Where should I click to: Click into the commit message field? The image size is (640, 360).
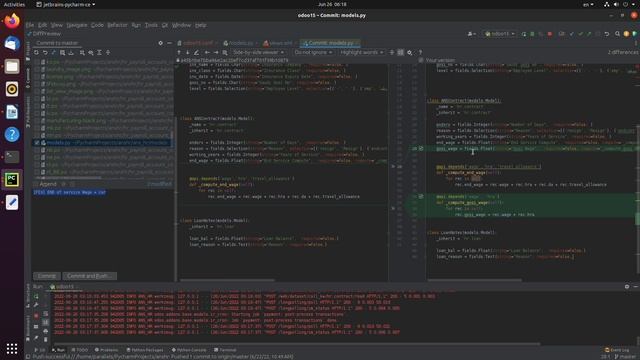tap(103, 229)
